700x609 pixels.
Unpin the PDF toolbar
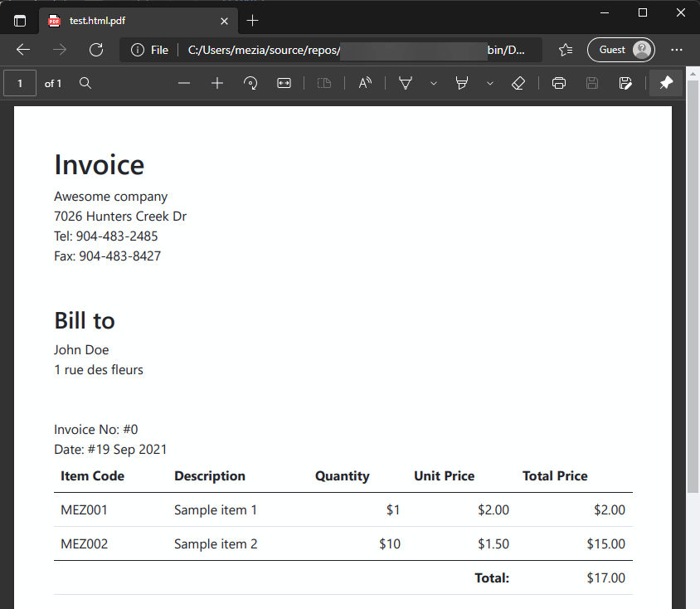666,83
